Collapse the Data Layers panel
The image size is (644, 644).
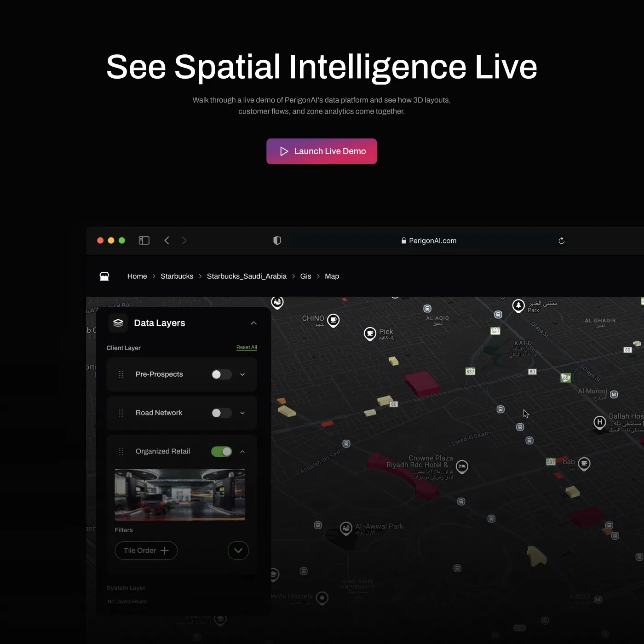[253, 323]
